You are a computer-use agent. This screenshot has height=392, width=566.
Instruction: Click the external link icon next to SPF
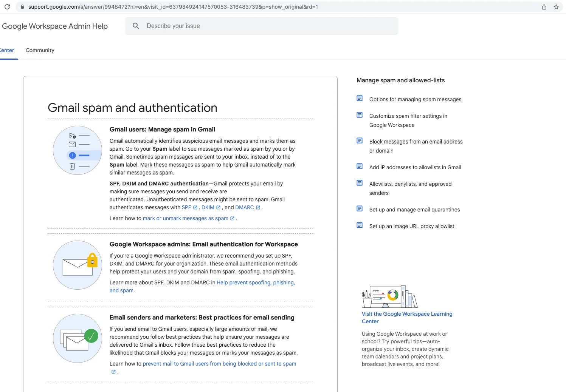pyautogui.click(x=195, y=207)
